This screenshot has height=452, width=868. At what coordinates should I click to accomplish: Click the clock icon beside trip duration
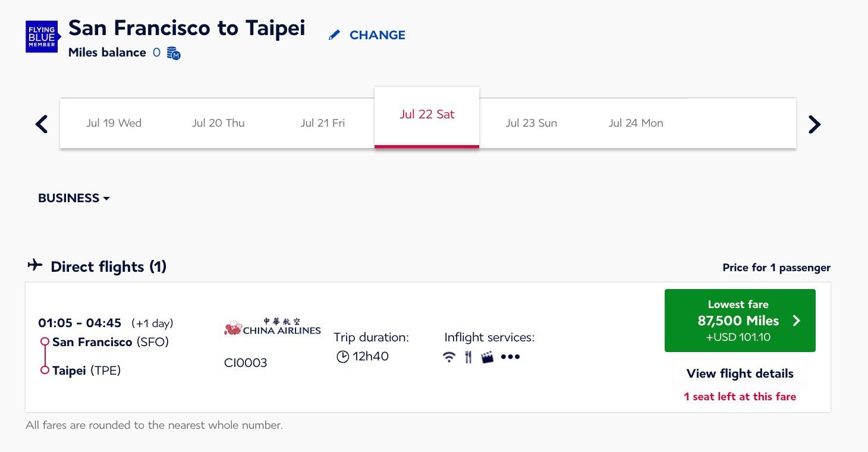click(x=343, y=357)
